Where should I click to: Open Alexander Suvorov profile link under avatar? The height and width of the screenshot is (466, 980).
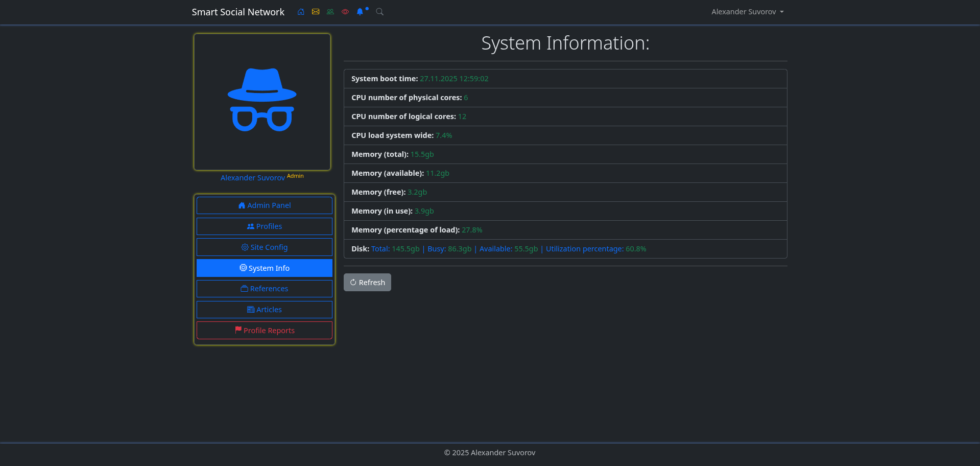tap(253, 178)
